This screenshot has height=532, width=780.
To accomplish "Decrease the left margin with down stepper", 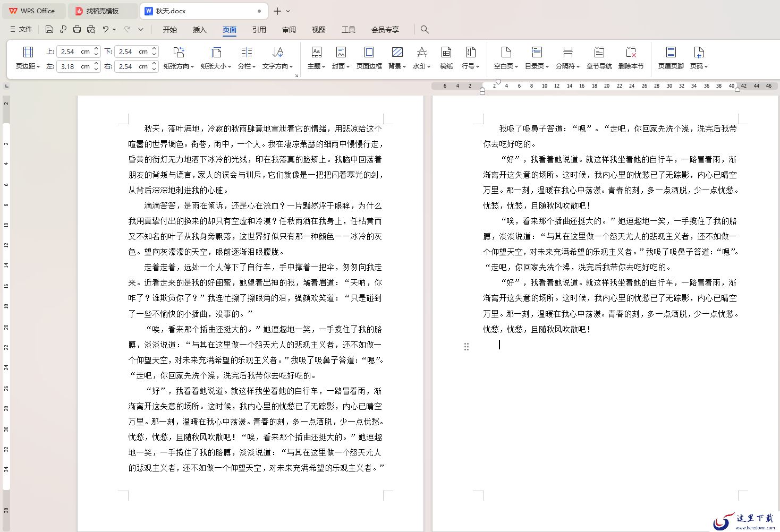I will (x=96, y=69).
